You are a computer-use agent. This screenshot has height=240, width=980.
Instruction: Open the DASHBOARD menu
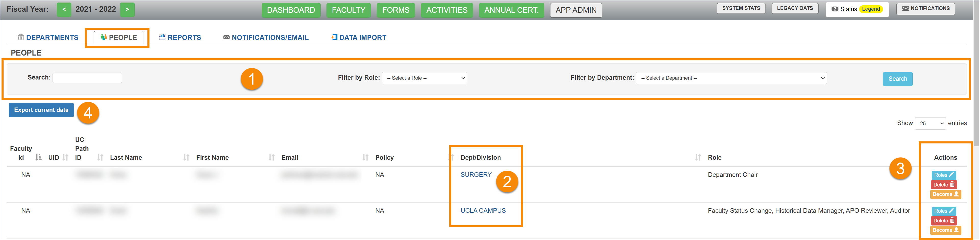point(291,10)
